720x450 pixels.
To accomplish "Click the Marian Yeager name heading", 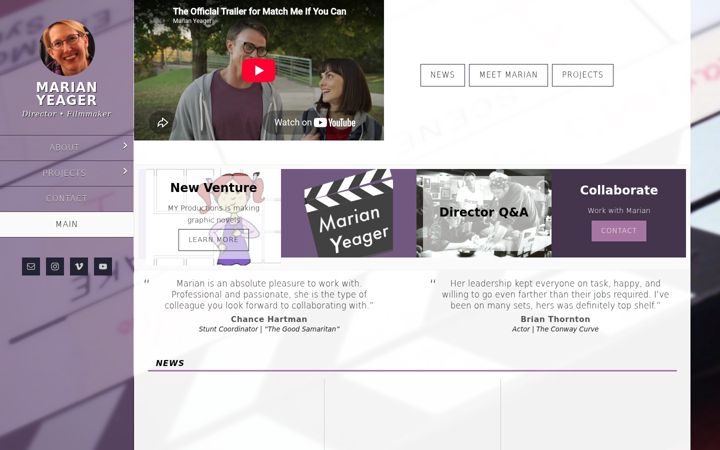I will coord(67,94).
